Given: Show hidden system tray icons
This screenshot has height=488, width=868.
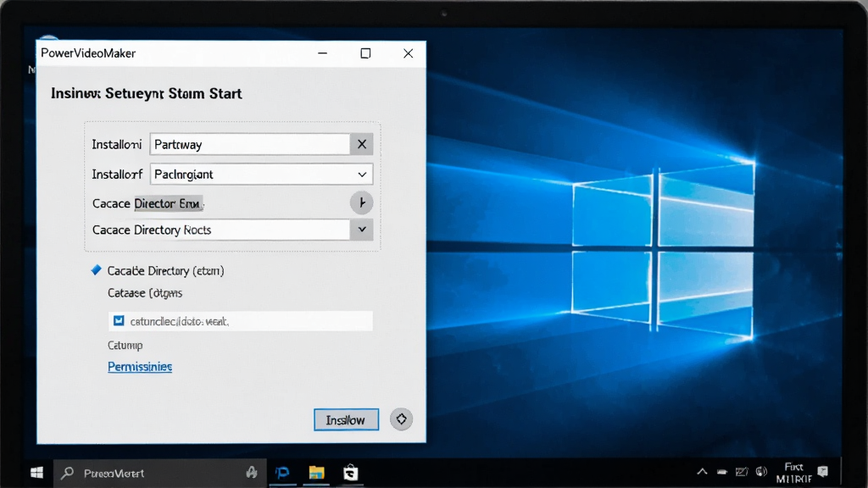Looking at the screenshot, I should pyautogui.click(x=702, y=472).
